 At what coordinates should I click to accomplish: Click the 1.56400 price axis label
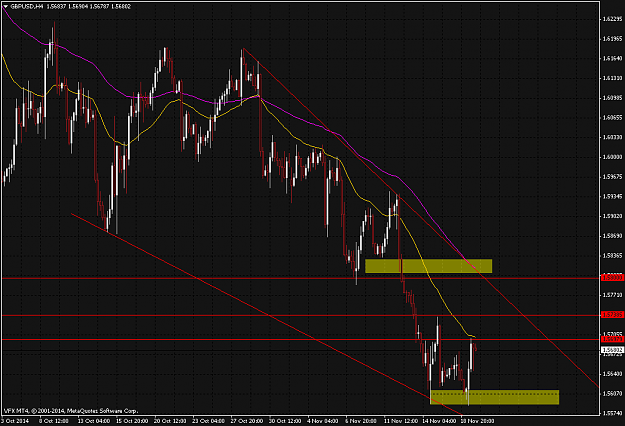click(613, 374)
